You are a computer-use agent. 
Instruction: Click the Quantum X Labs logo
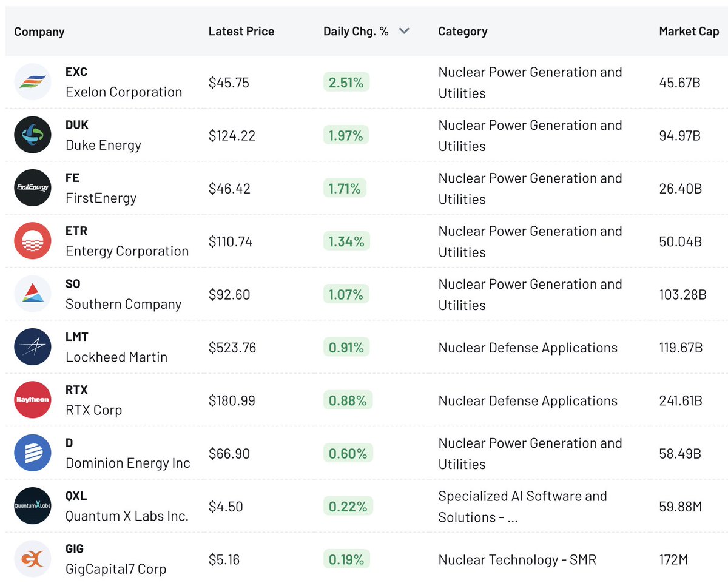[x=33, y=505]
